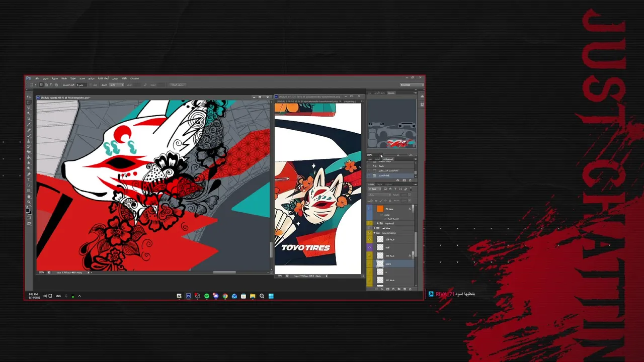Open the marquee Style dropdown in options bar
This screenshot has height=362, width=644.
coord(116,84)
